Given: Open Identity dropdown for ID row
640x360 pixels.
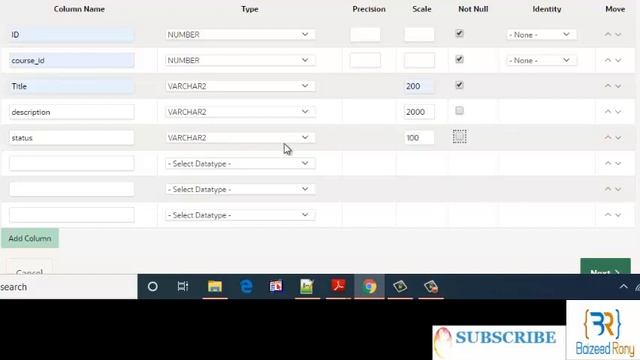Looking at the screenshot, I should tap(541, 35).
